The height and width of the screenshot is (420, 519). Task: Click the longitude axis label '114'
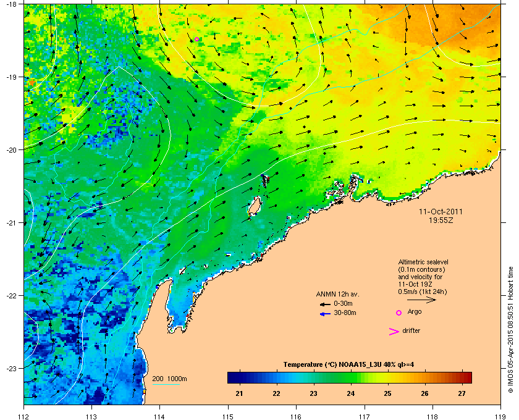tap(159, 417)
